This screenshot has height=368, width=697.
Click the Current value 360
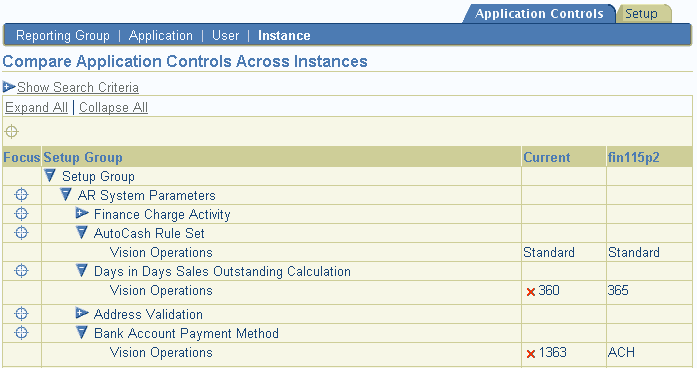[549, 291]
